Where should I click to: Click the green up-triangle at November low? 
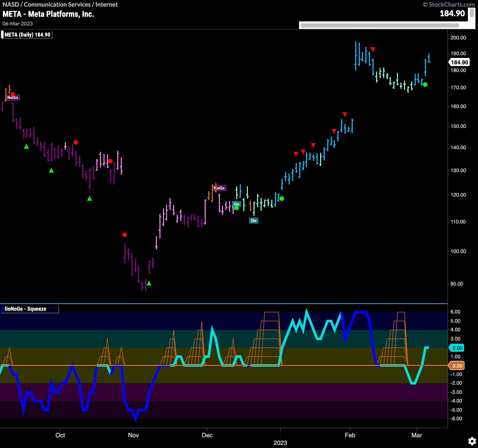(x=149, y=283)
